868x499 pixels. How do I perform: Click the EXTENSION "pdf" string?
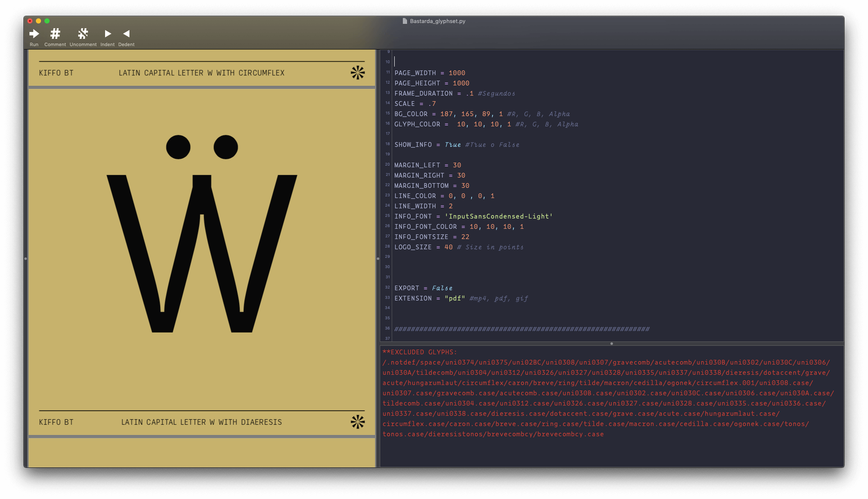(x=455, y=298)
